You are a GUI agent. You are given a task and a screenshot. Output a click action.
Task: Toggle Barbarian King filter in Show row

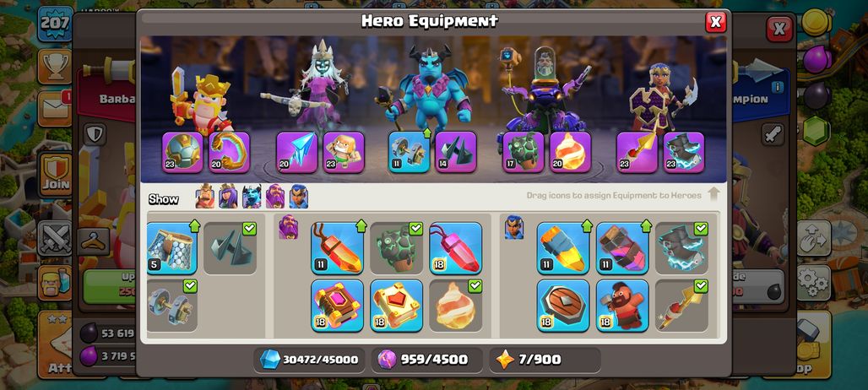point(205,197)
